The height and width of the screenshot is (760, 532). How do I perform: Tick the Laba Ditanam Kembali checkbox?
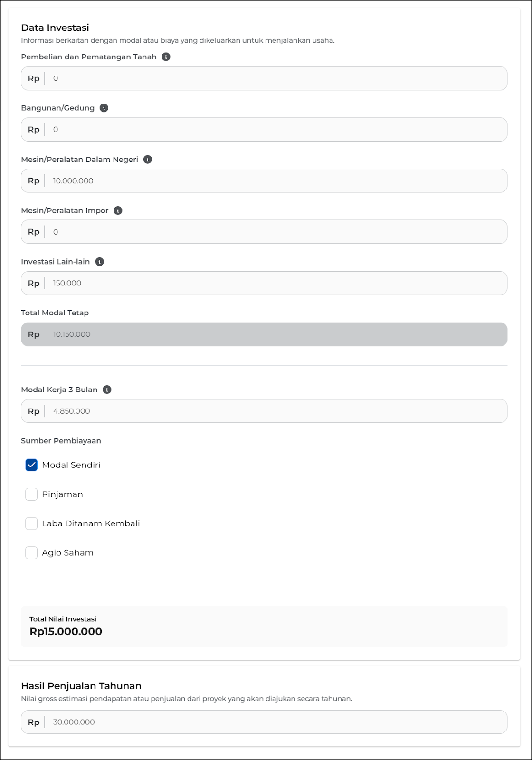coord(31,523)
